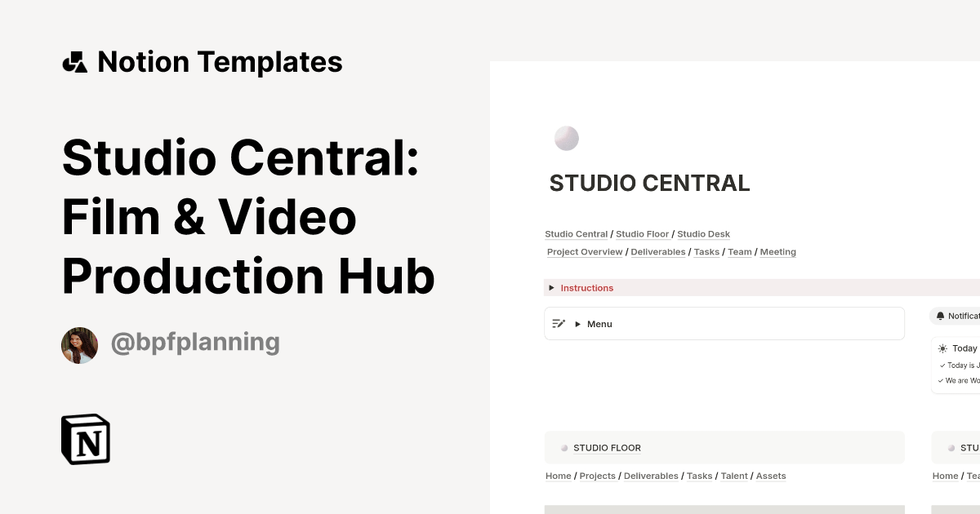Click the author avatar photo
Image resolution: width=980 pixels, height=514 pixels.
coord(79,345)
